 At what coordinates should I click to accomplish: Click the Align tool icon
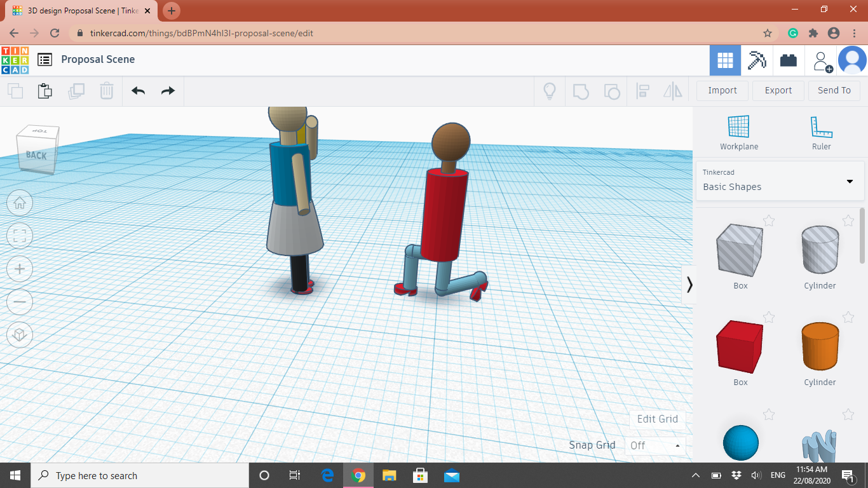click(x=642, y=91)
